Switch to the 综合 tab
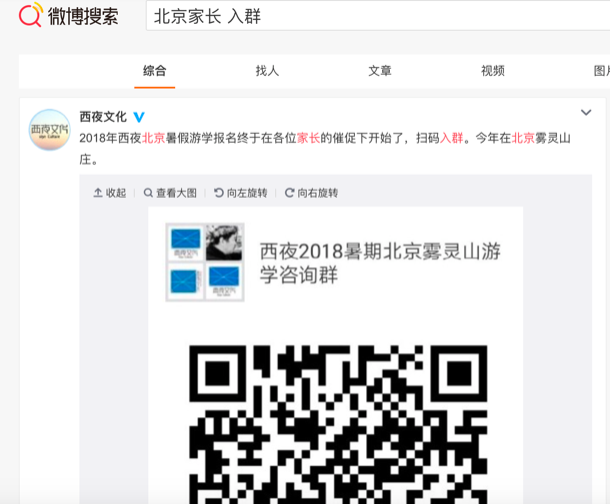 click(155, 71)
